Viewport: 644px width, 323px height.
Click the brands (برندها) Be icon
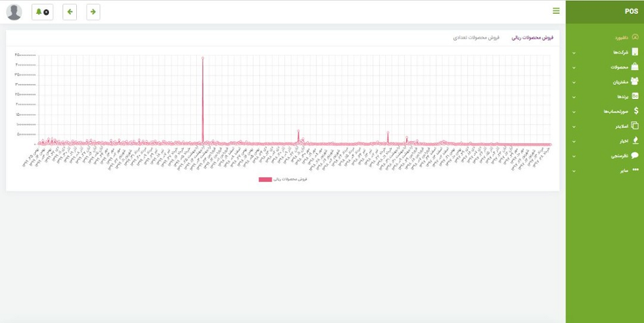click(636, 96)
